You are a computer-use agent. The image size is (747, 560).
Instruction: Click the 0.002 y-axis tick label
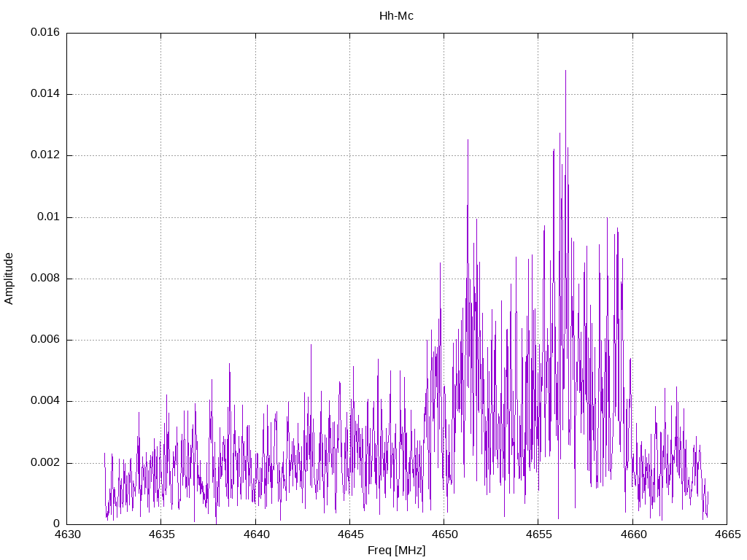point(45,463)
